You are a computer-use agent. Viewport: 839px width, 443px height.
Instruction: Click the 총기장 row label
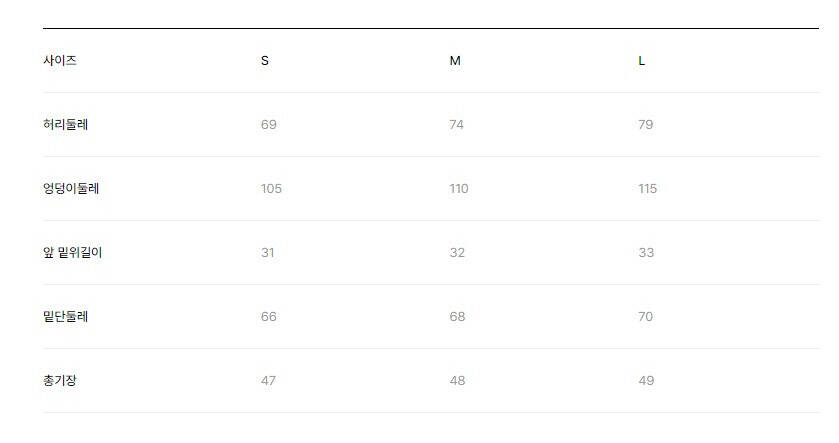60,381
